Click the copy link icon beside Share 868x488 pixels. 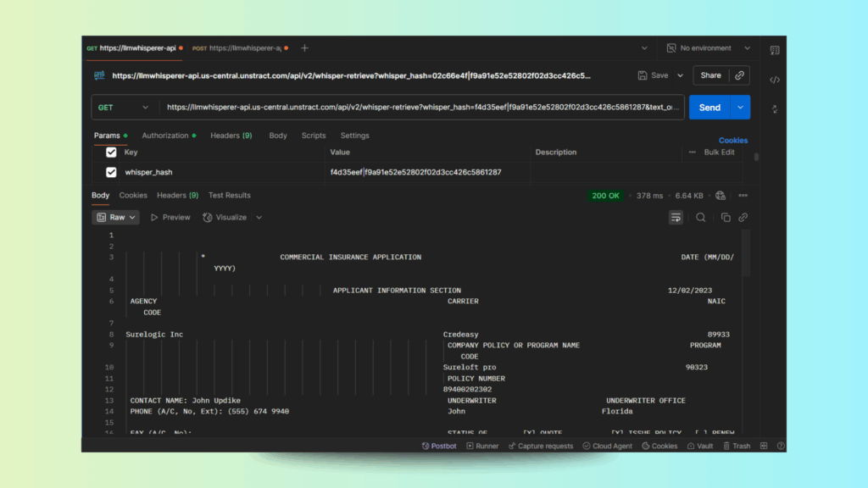pyautogui.click(x=740, y=75)
